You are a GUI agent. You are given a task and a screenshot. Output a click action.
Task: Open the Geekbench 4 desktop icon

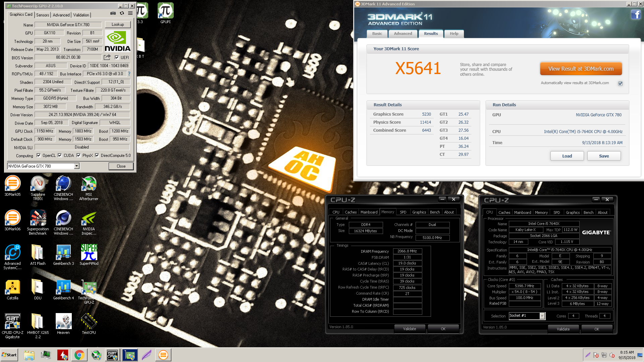click(x=63, y=290)
